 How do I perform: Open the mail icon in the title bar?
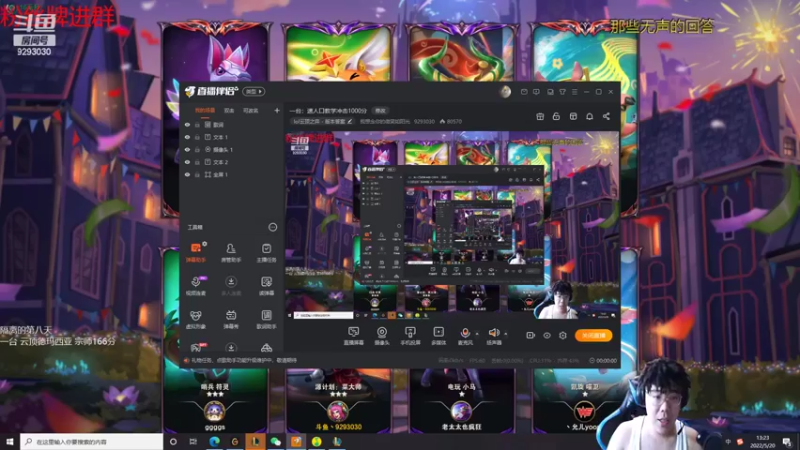point(524,92)
